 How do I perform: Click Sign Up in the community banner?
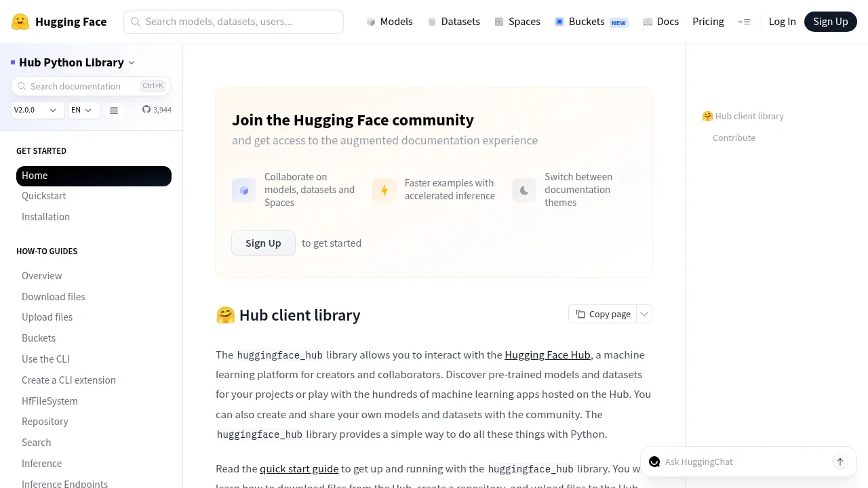pos(263,243)
